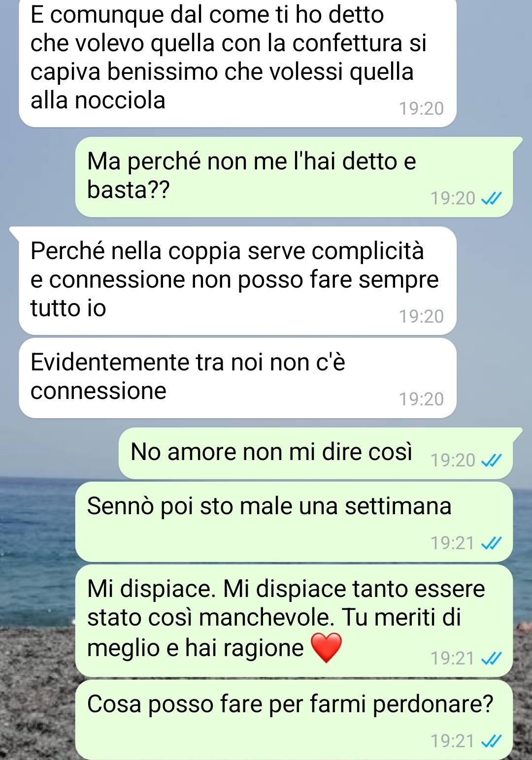Image resolution: width=532 pixels, height=760 pixels.
Task: Select 'Sennò poi sto male una settimana' bubble
Action: coord(294,522)
